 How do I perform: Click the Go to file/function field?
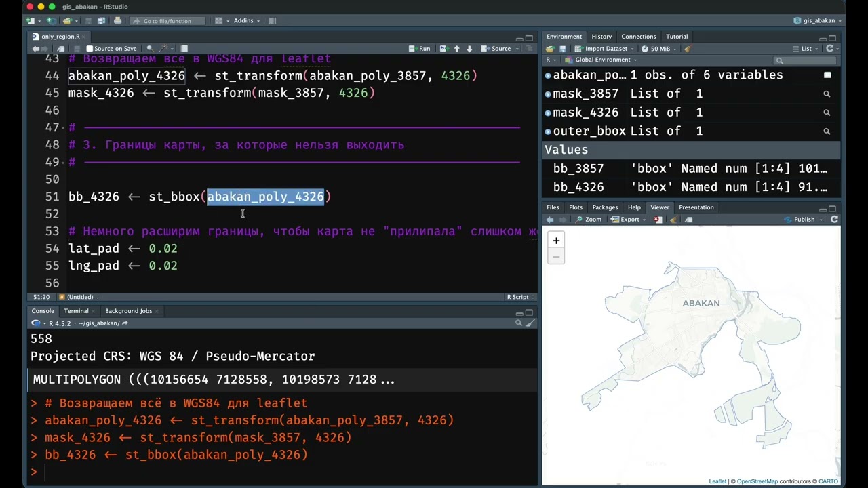167,21
